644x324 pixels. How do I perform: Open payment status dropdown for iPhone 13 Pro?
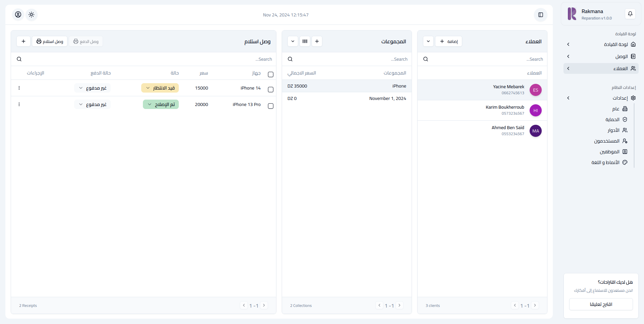(x=92, y=104)
